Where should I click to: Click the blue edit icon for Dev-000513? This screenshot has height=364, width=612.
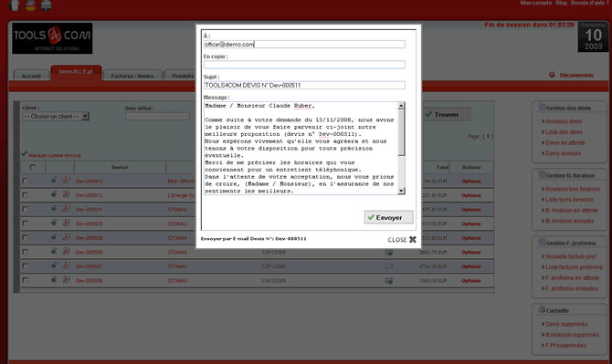(54, 180)
